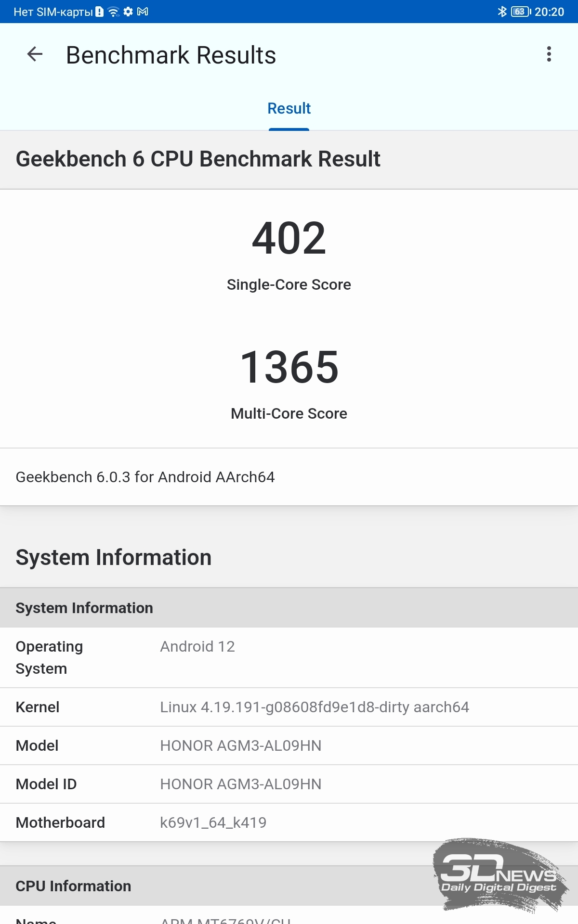Tap the Model ID row label

pos(46,784)
